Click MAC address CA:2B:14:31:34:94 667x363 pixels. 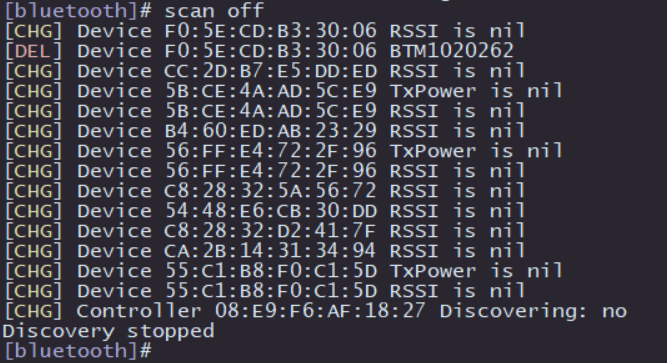(x=271, y=251)
